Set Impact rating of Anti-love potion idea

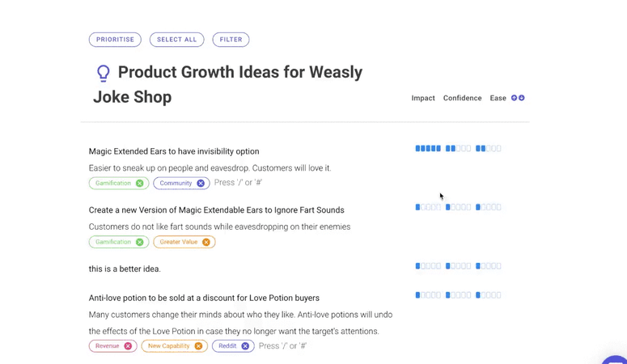point(428,295)
